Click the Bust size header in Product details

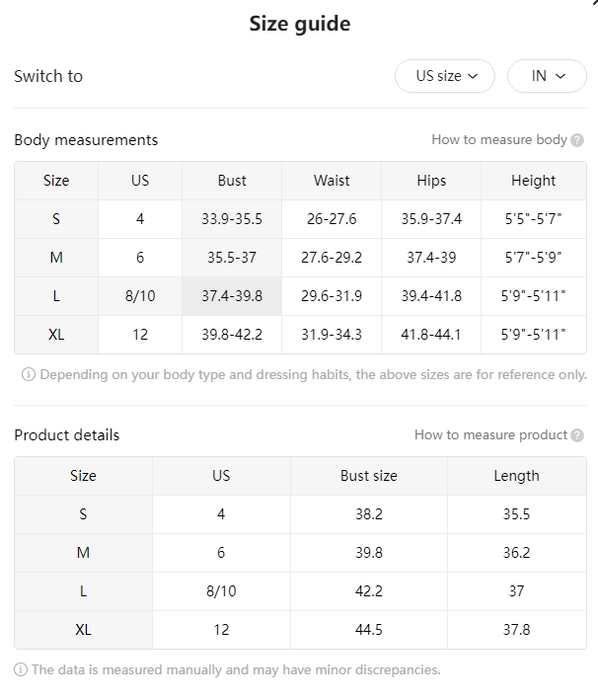pyautogui.click(x=369, y=476)
